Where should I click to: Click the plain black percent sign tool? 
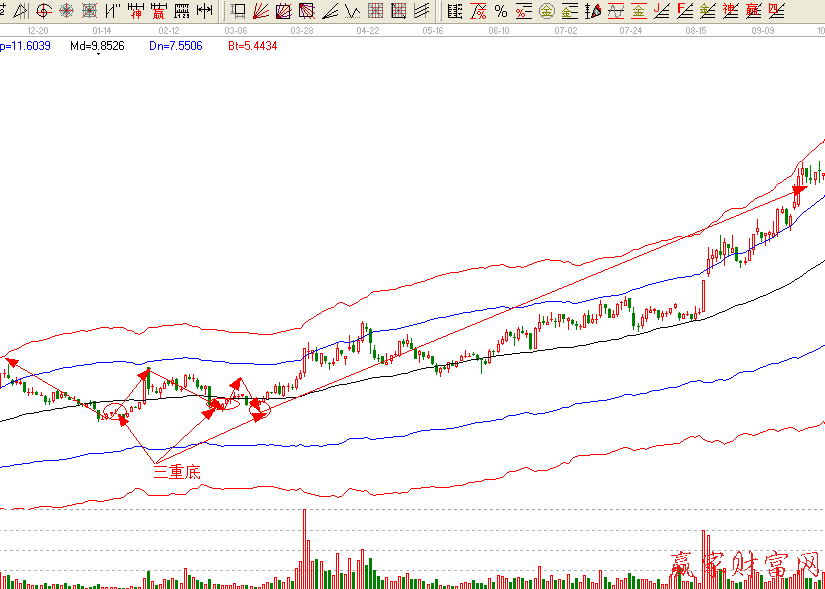pyautogui.click(x=501, y=12)
